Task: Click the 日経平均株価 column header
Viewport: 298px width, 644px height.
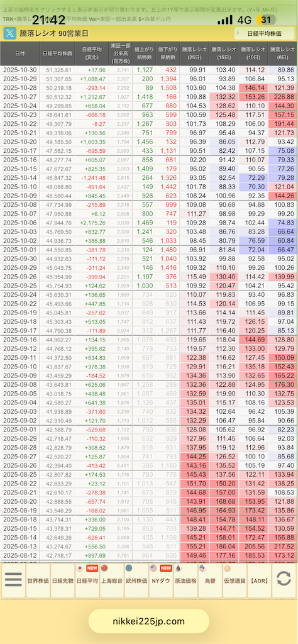Action: (57, 53)
